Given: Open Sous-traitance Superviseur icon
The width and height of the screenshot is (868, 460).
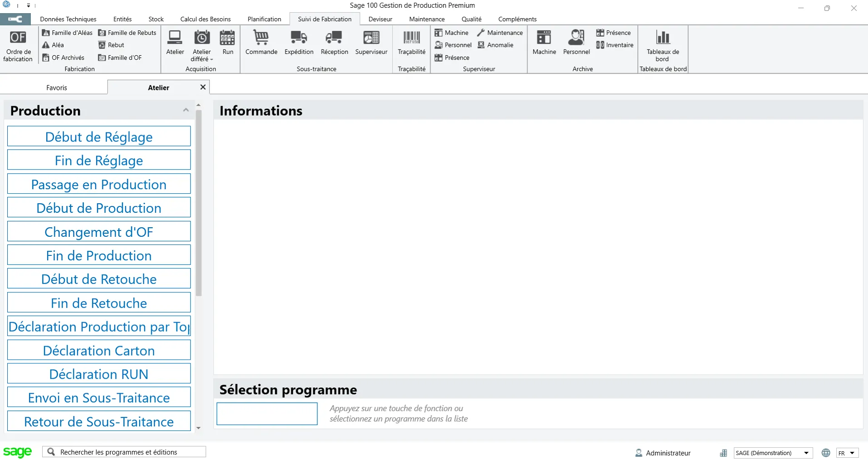Looking at the screenshot, I should click(371, 42).
